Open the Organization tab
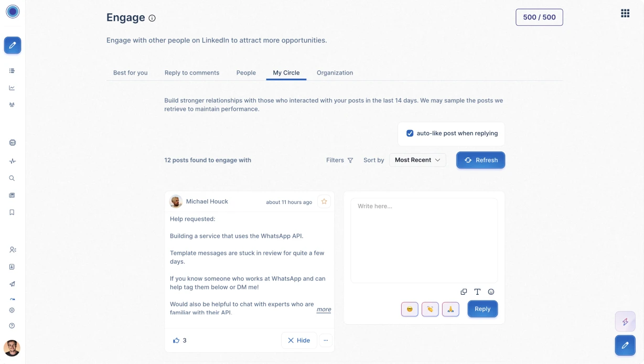The image size is (644, 364). (335, 72)
